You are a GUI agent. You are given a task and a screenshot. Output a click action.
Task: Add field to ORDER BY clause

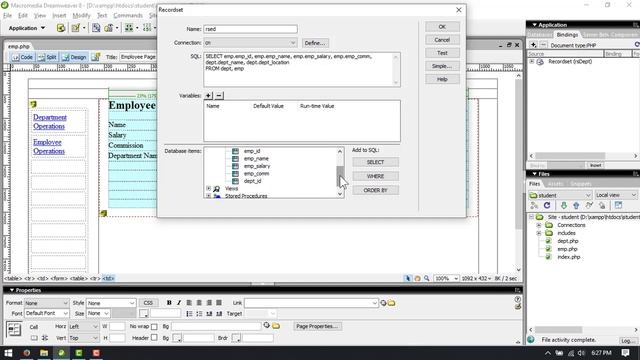tap(376, 190)
